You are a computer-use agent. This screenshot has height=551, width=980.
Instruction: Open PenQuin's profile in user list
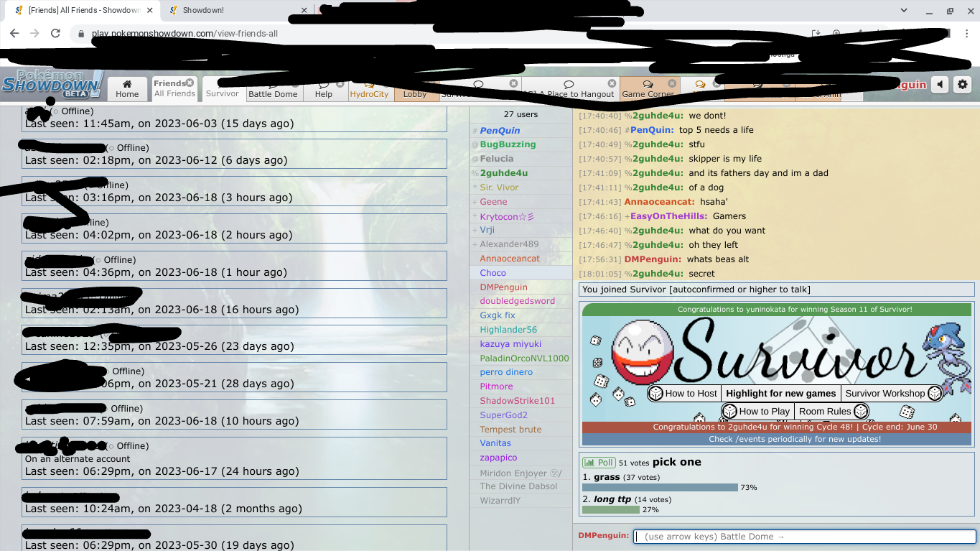500,131
